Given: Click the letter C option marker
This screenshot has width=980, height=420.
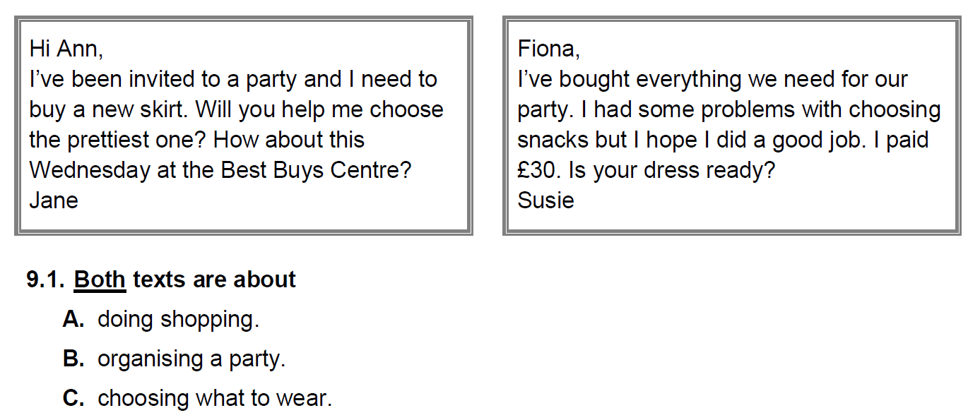Looking at the screenshot, I should pos(73,399).
